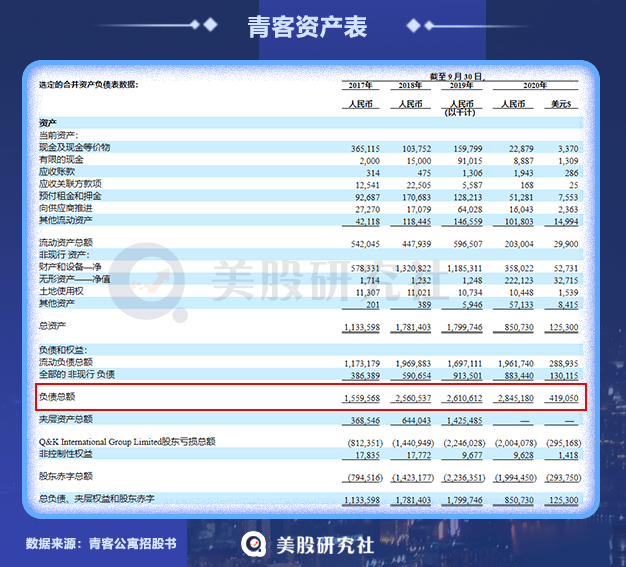
Task: Click 1,799,746 in the 总资产 row
Action: pos(464,327)
